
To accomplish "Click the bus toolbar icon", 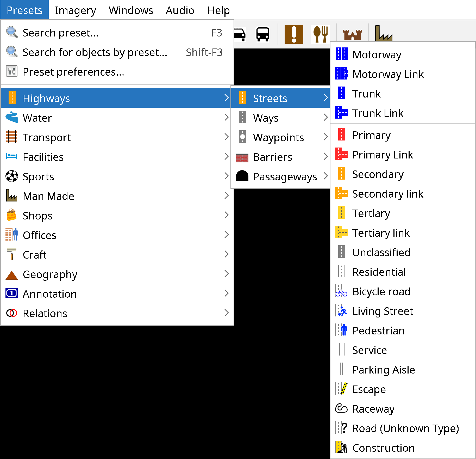I will pyautogui.click(x=262, y=34).
